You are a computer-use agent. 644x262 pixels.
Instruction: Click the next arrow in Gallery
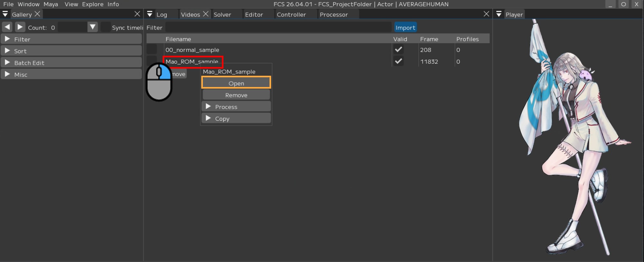click(x=20, y=27)
